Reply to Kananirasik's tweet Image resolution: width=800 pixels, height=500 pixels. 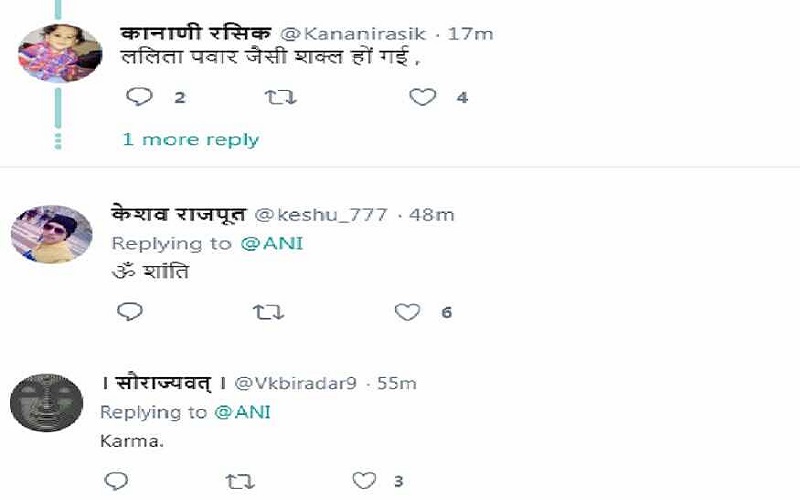(140, 97)
